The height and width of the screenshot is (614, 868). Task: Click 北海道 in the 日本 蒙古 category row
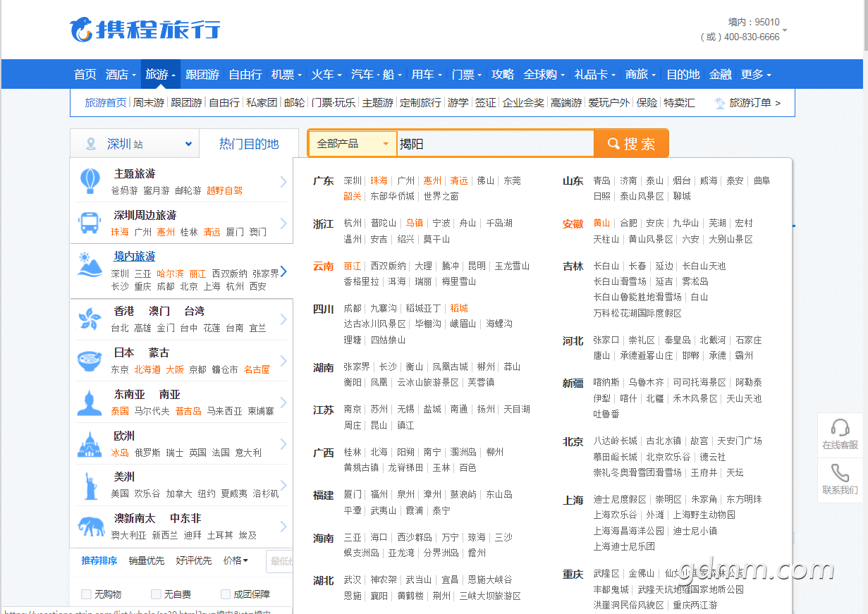coord(147,369)
